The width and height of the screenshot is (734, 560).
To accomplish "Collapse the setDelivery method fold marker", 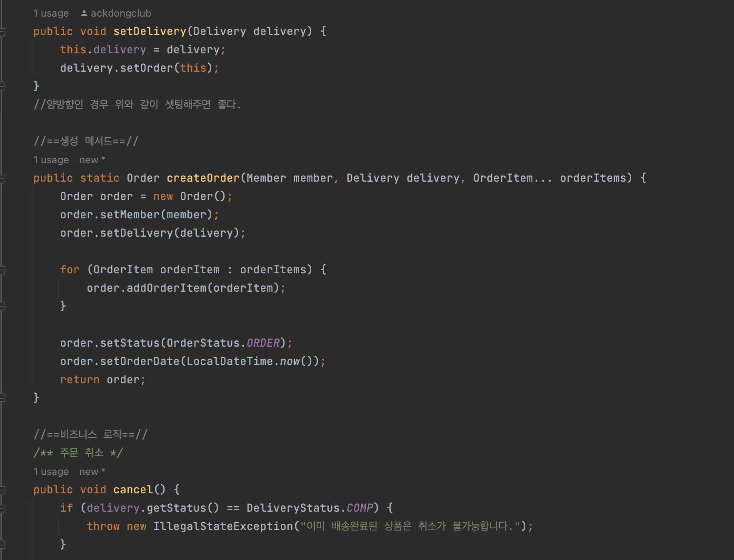I will [2, 32].
